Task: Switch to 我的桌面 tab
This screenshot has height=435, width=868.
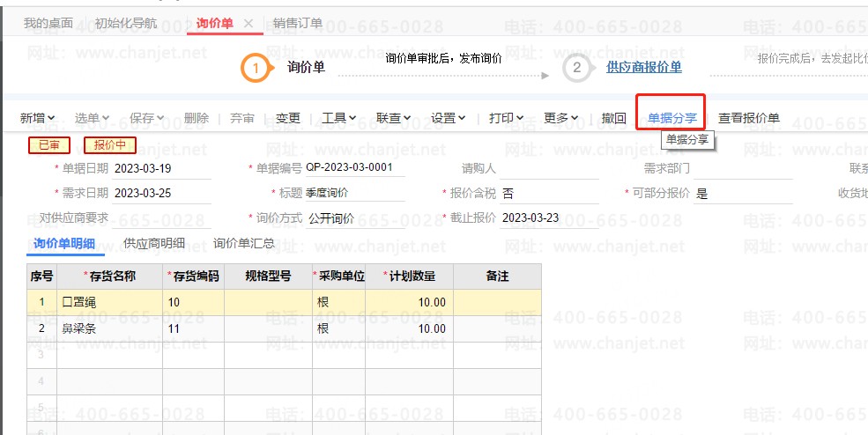Action: point(48,23)
